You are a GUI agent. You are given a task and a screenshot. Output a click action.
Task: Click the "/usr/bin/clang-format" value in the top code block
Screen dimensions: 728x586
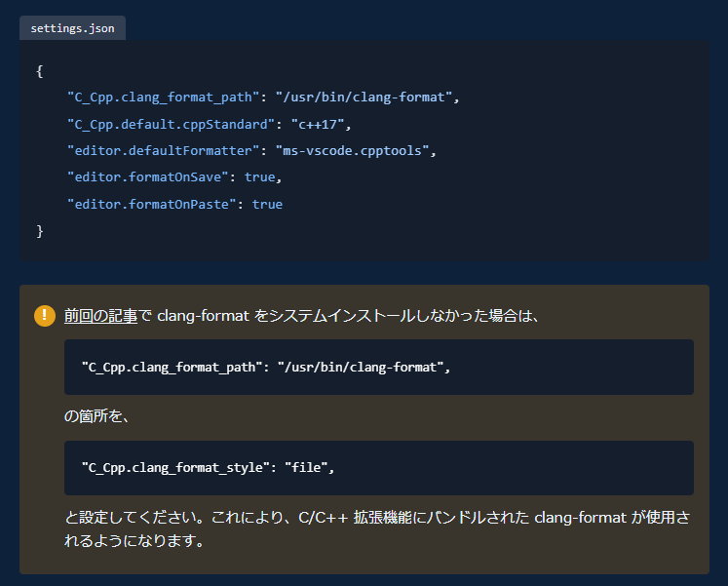363,98
